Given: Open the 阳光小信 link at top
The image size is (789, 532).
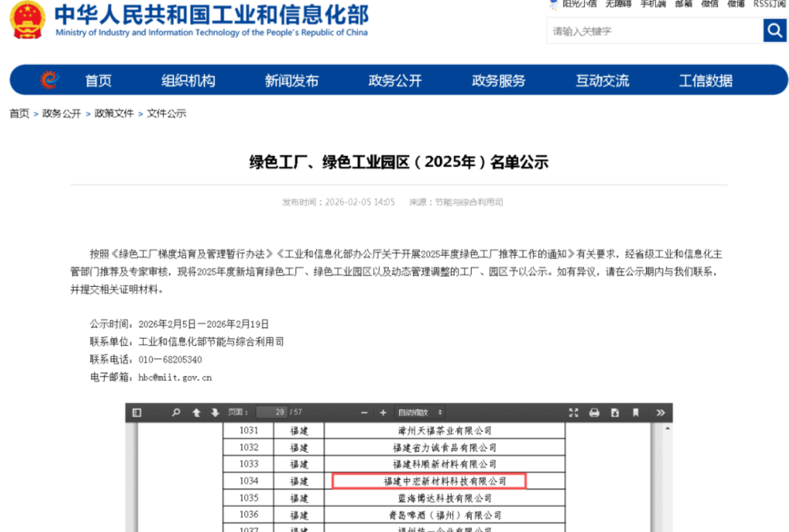Looking at the screenshot, I should tap(579, 4).
